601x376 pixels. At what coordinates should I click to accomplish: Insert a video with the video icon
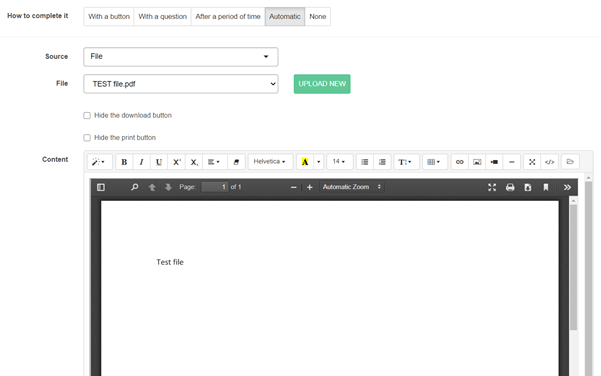pos(494,162)
